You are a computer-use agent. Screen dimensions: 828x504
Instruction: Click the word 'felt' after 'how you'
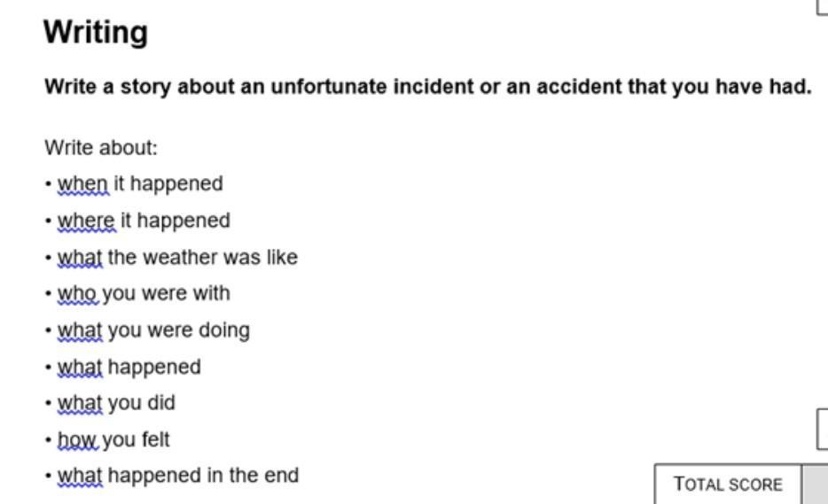pos(155,439)
